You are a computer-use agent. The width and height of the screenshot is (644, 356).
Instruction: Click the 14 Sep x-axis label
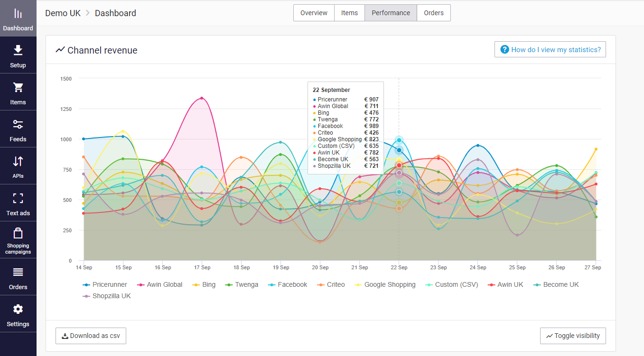click(84, 267)
